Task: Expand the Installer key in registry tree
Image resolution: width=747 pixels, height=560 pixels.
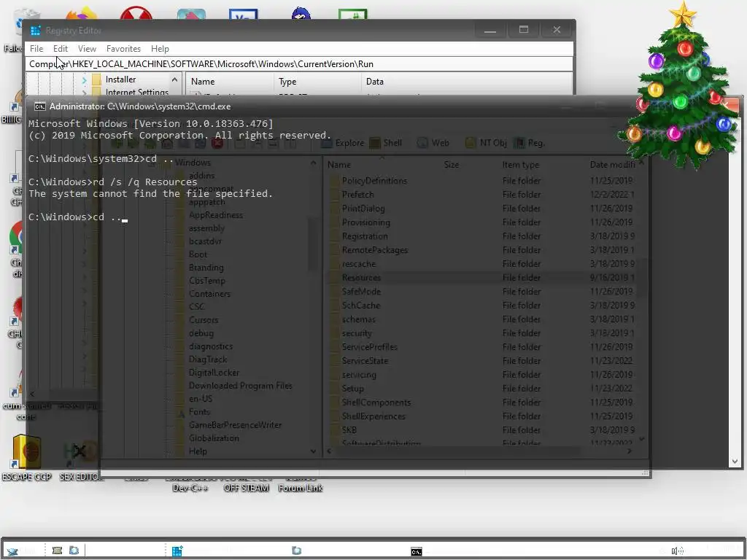Action: point(85,80)
